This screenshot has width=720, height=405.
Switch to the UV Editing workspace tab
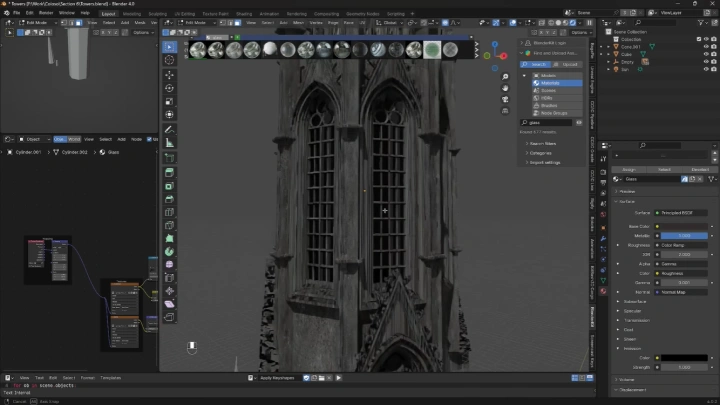tap(185, 14)
